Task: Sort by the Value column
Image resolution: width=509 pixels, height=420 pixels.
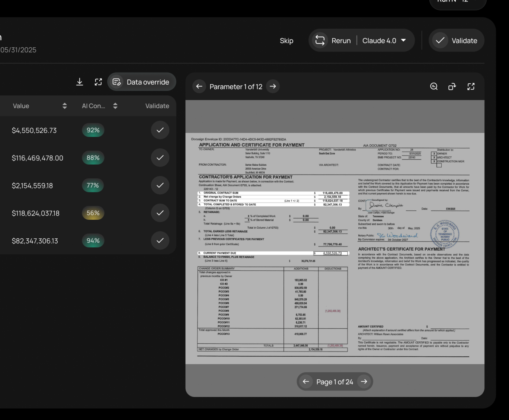Action: pos(65,106)
